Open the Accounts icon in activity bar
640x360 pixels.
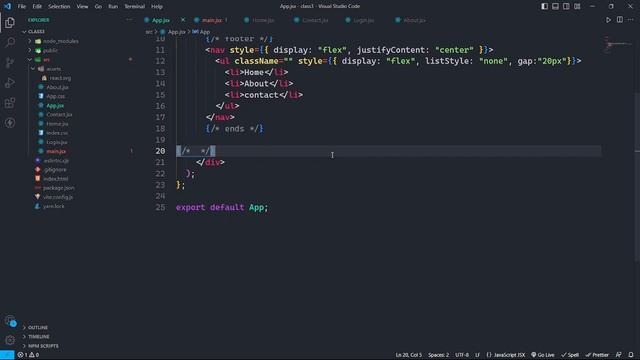[x=10, y=321]
